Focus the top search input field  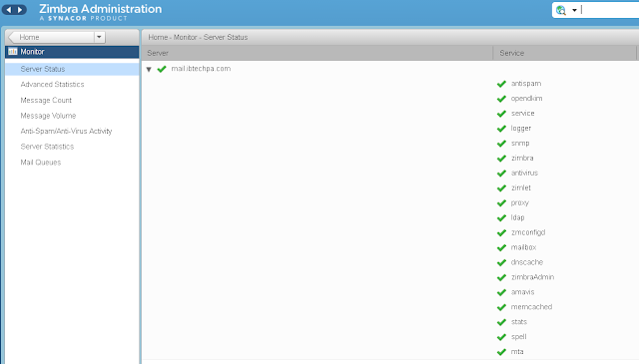coord(610,10)
